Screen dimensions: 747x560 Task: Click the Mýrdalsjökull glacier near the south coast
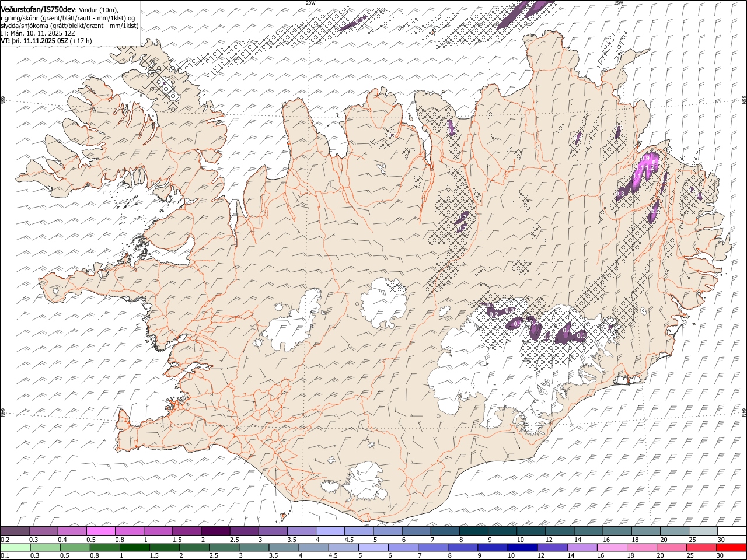click(365, 481)
